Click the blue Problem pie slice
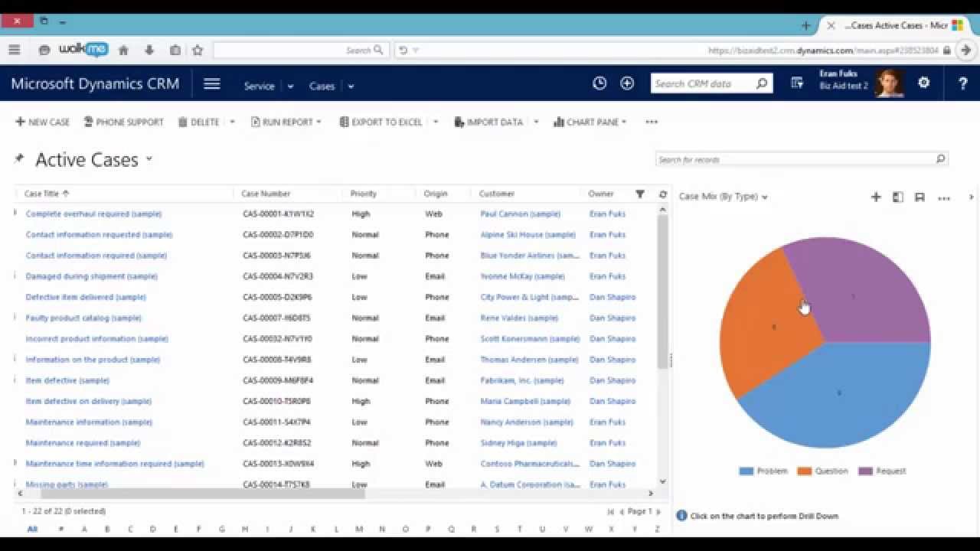This screenshot has width=980, height=551. click(838, 394)
